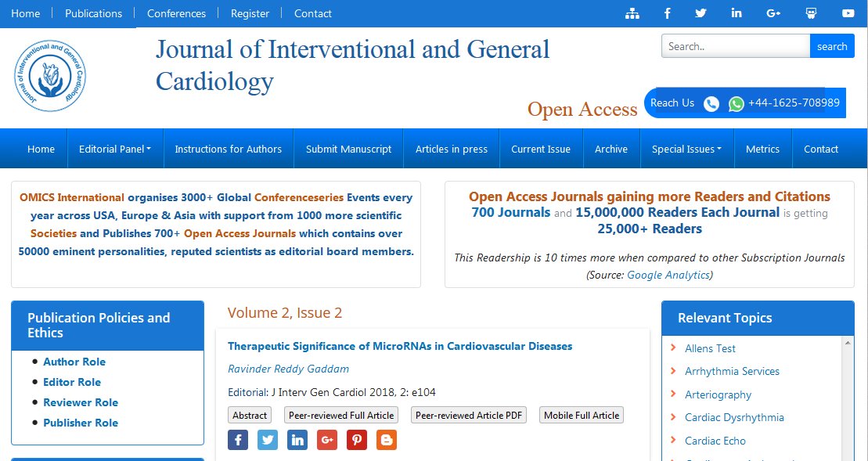Open Archive menu item
868x461 pixels.
[611, 149]
